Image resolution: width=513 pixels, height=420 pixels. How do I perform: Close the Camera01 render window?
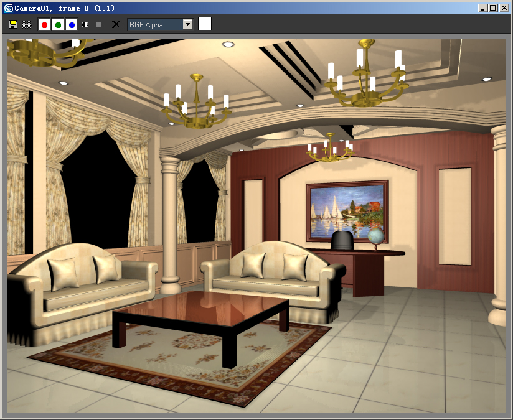click(x=504, y=8)
